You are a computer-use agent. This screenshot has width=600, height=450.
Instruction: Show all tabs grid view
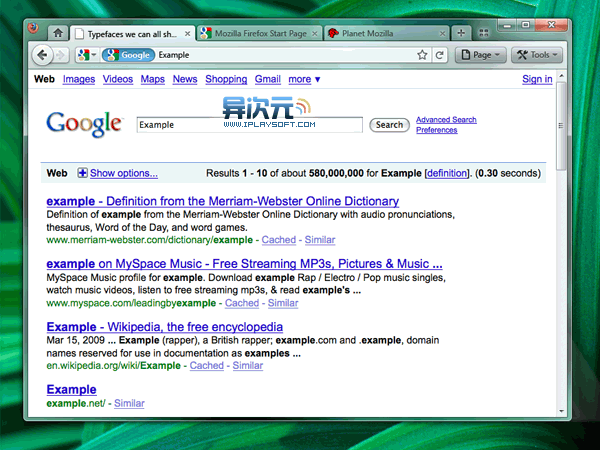(x=484, y=33)
